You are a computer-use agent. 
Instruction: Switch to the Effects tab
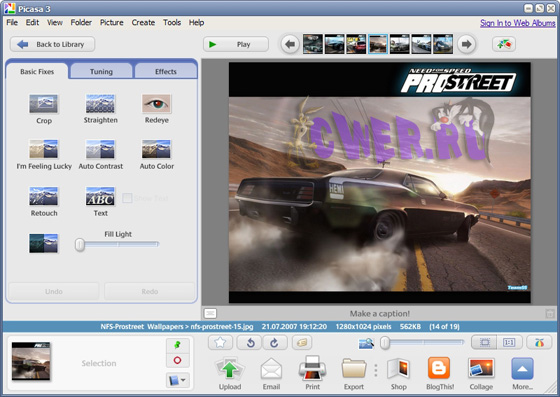166,71
